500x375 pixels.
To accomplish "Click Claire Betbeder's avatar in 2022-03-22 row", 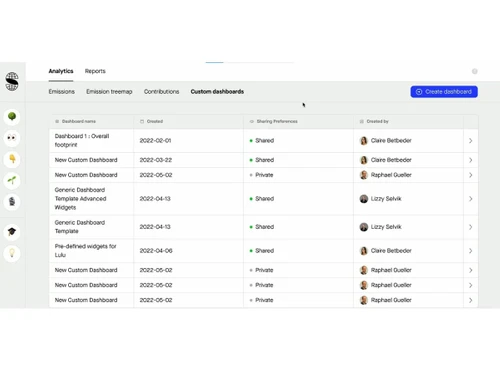I will click(364, 160).
